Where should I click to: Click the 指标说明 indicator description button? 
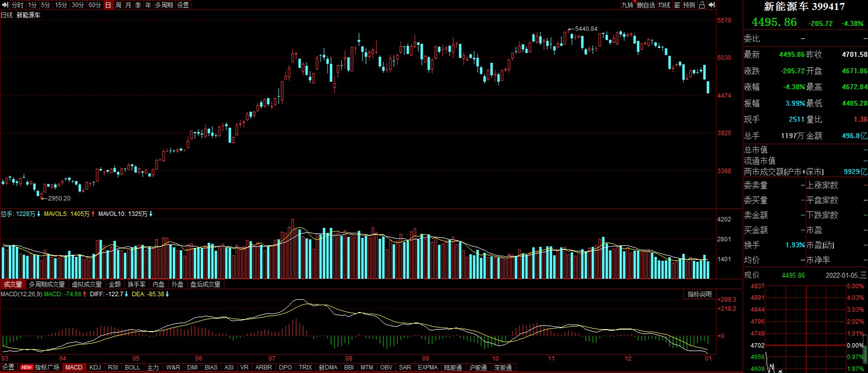click(x=699, y=294)
